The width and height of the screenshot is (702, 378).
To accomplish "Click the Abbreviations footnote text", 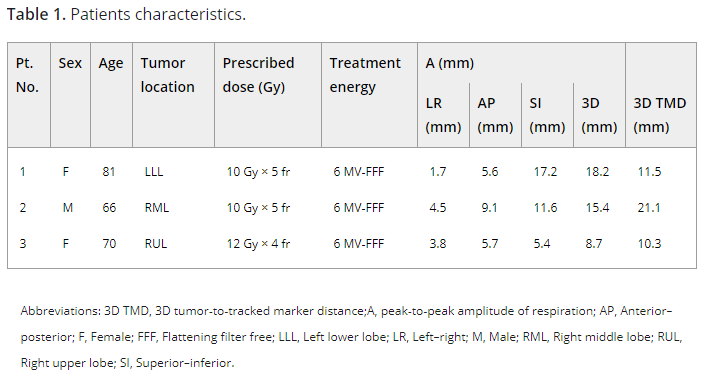I will (351, 336).
